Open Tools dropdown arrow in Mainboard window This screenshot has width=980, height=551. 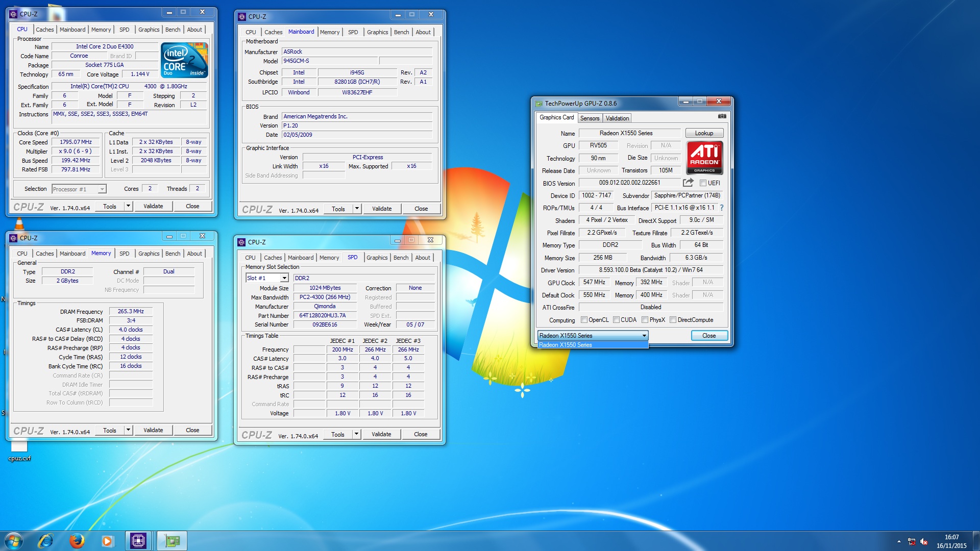357,209
